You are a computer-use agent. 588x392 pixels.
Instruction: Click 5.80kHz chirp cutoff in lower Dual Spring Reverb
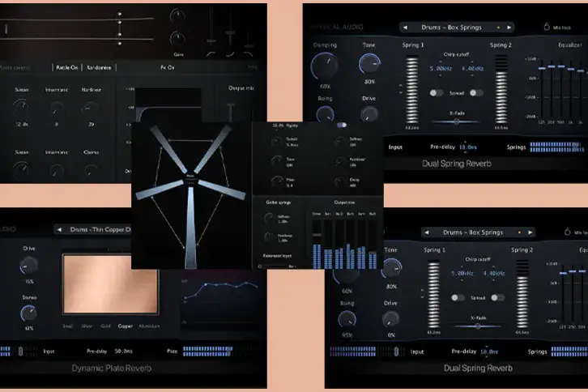pos(462,274)
